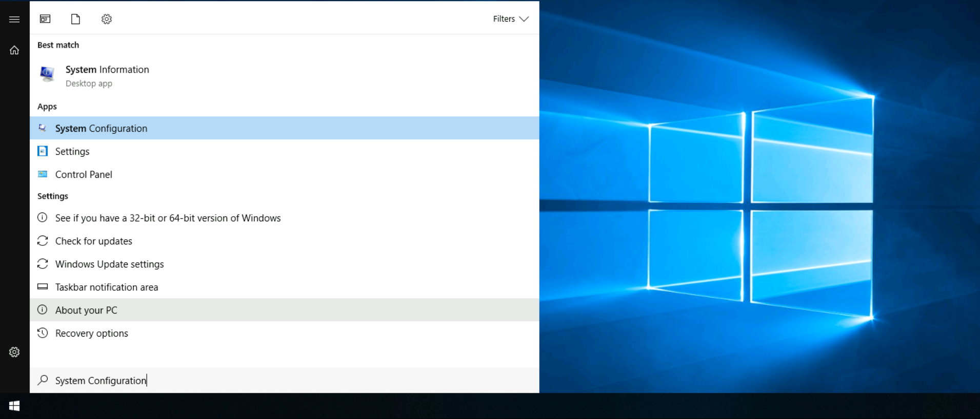Open System Information best match
This screenshot has height=419, width=980.
point(107,70)
